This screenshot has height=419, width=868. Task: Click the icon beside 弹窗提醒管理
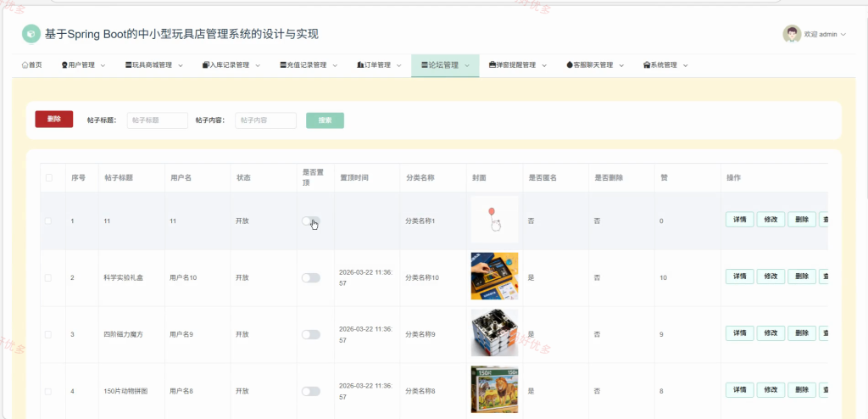pos(492,64)
